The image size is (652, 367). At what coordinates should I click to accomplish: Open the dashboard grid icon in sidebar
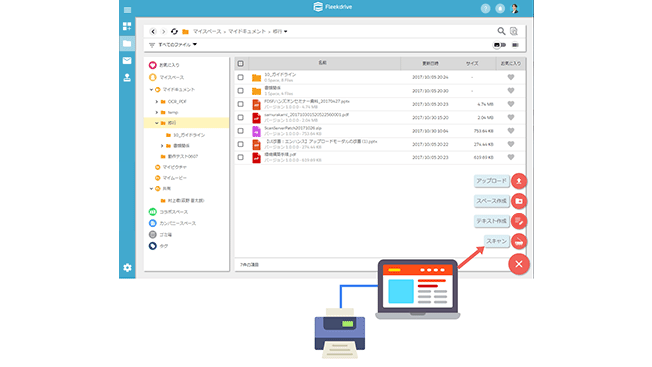point(127,27)
